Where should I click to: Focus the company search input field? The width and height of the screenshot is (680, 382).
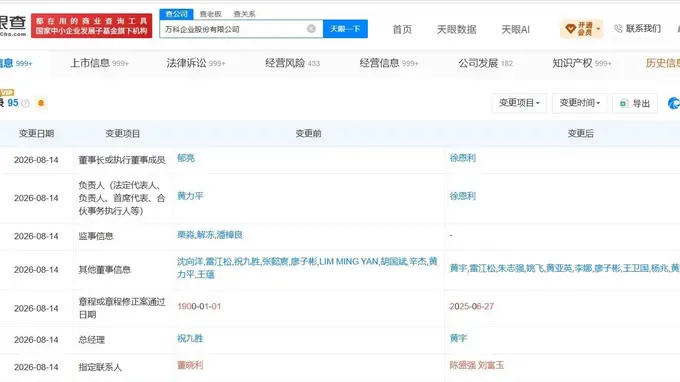coord(241,29)
